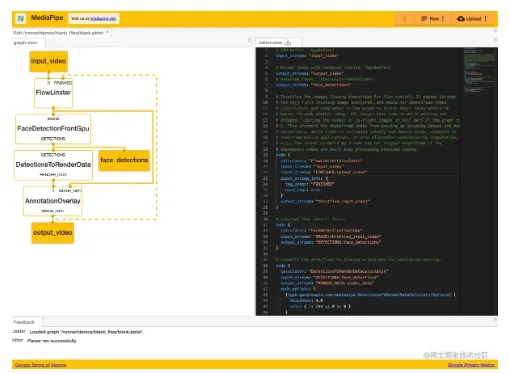Image resolution: width=509 pixels, height=374 pixels.
Task: Select the output_video node
Action: (x=53, y=233)
